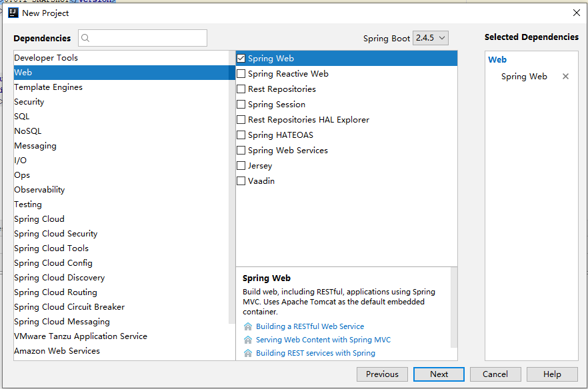Select Developer Tools category

121,58
